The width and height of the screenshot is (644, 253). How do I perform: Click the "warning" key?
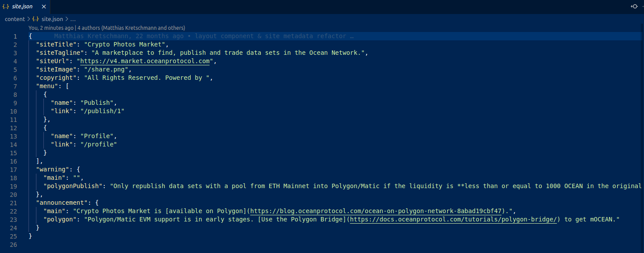point(53,169)
